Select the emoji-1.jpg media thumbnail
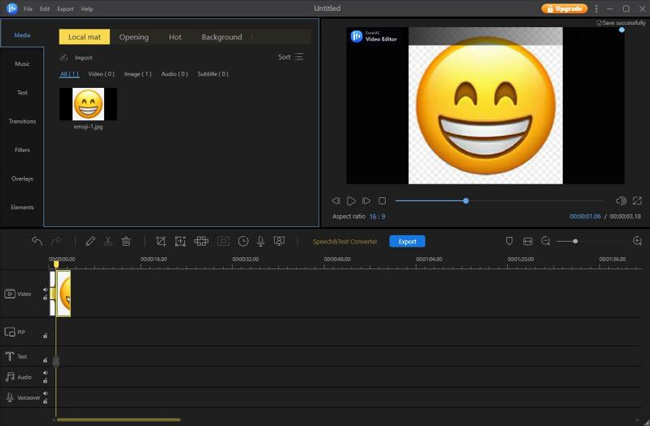 [88, 104]
